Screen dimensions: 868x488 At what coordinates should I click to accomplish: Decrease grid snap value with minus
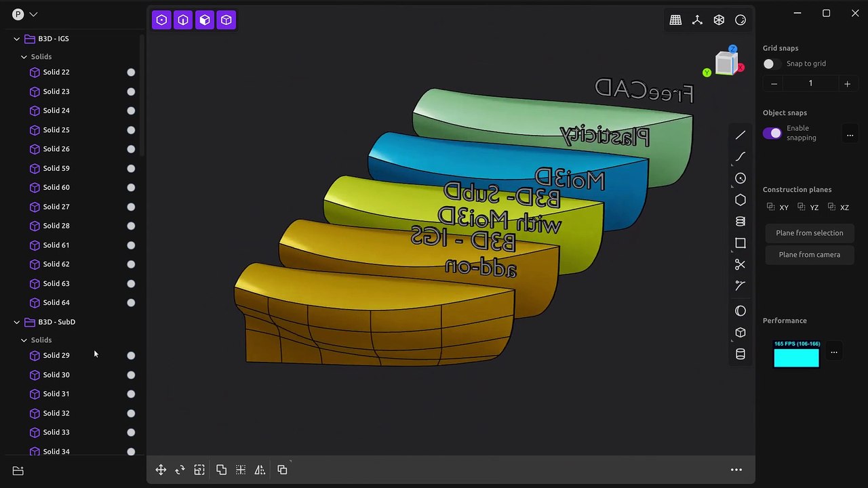(x=774, y=84)
